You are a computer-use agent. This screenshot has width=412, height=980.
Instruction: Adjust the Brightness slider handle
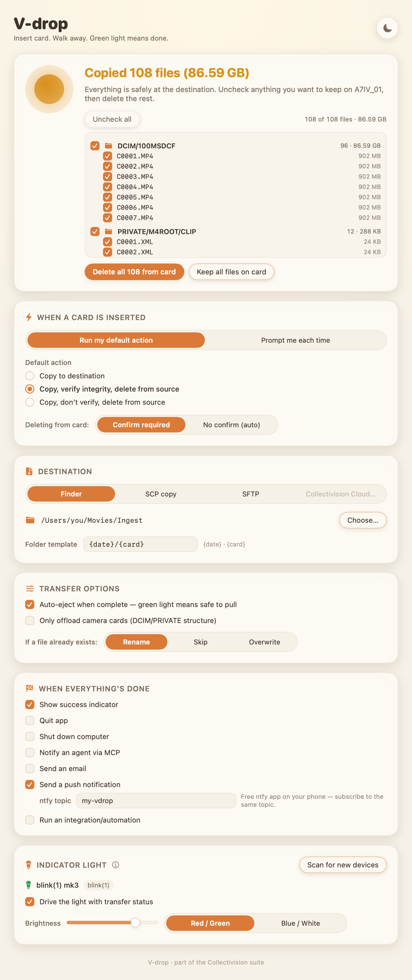(135, 923)
